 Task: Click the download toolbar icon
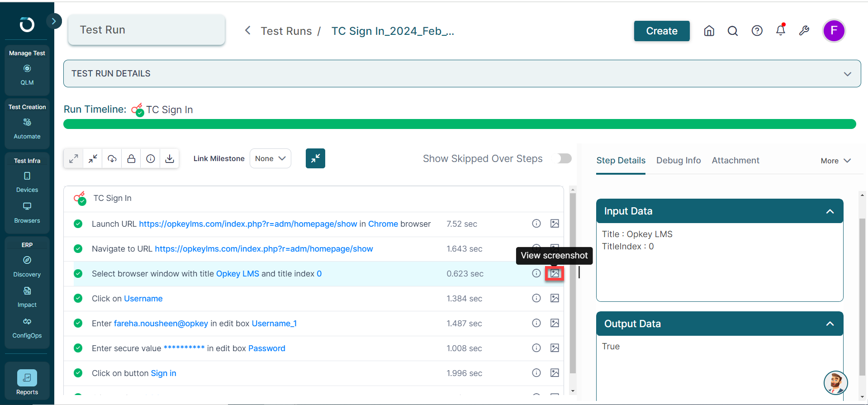[x=170, y=159]
